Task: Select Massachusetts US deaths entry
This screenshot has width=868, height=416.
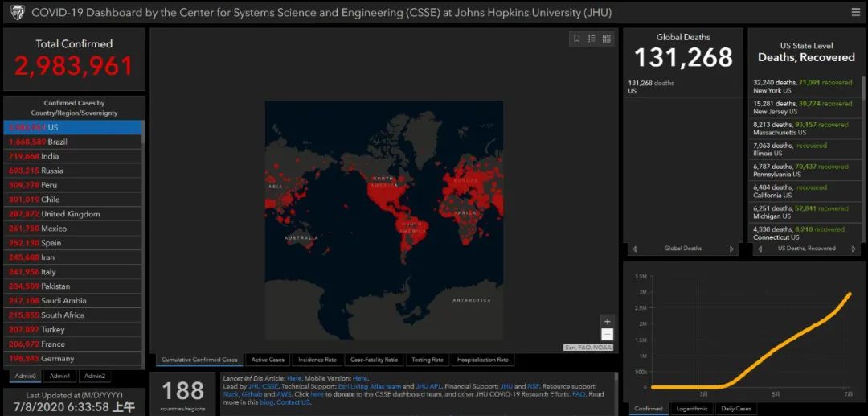Action: click(805, 129)
